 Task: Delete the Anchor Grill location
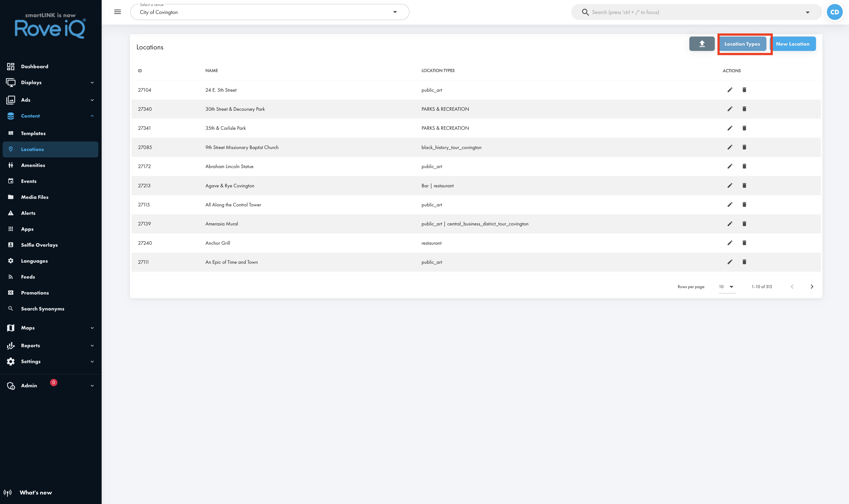click(744, 243)
